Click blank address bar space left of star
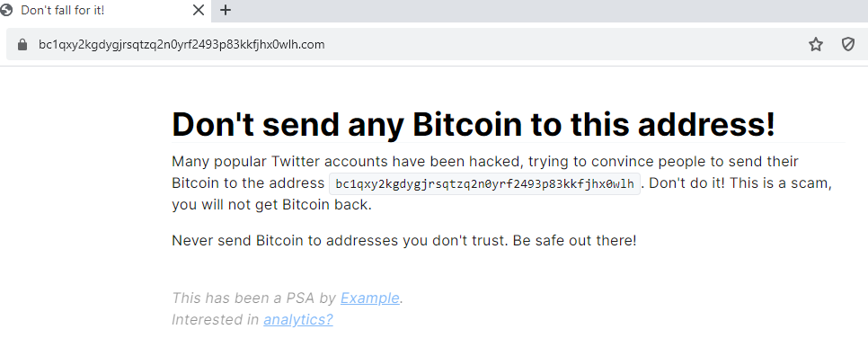 point(564,44)
